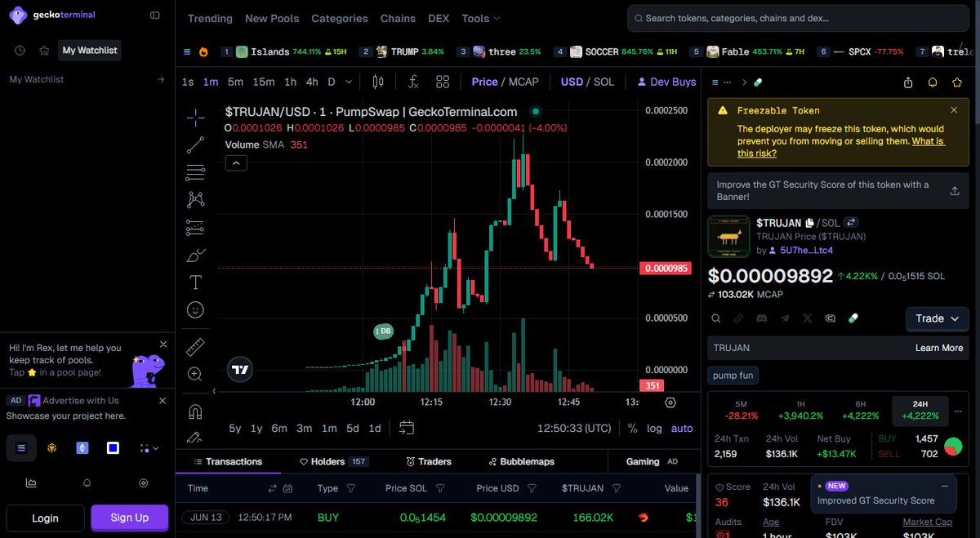Add $TRUJAN pool to favorites with star
The width and height of the screenshot is (980, 538).
956,82
